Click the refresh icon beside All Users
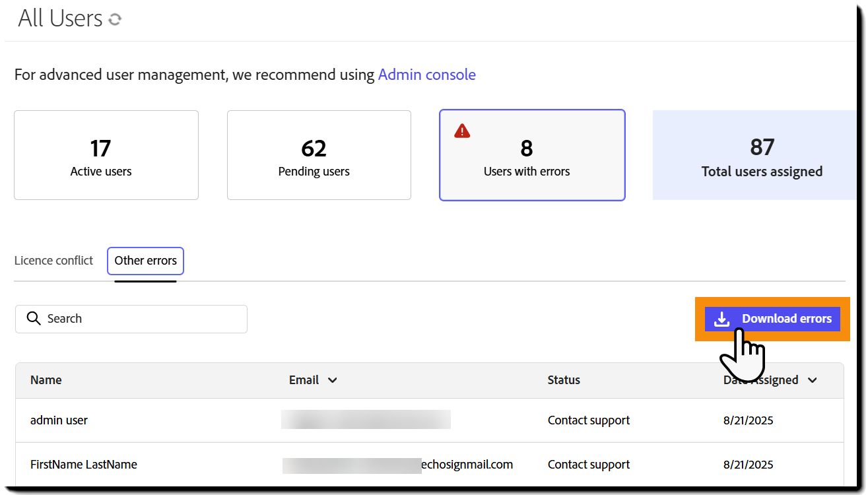The image size is (868, 495). tap(115, 19)
